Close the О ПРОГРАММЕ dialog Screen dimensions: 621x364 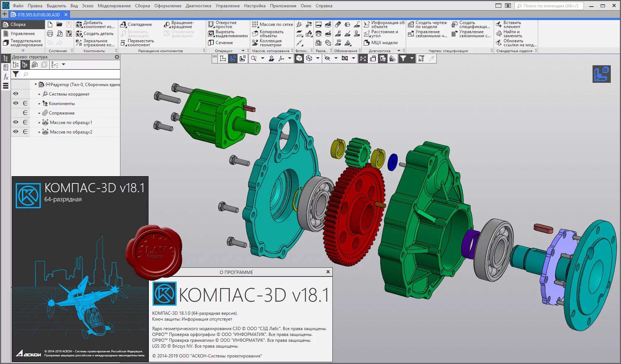[x=328, y=272]
